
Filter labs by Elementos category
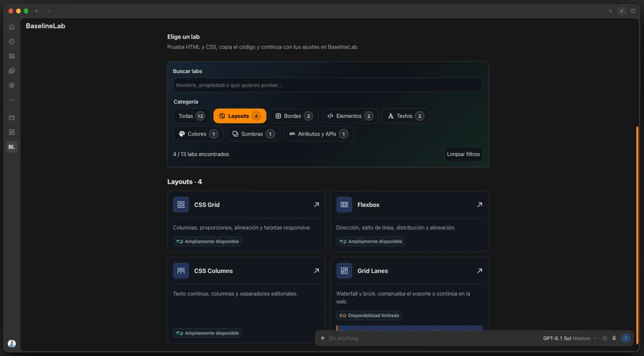[350, 116]
